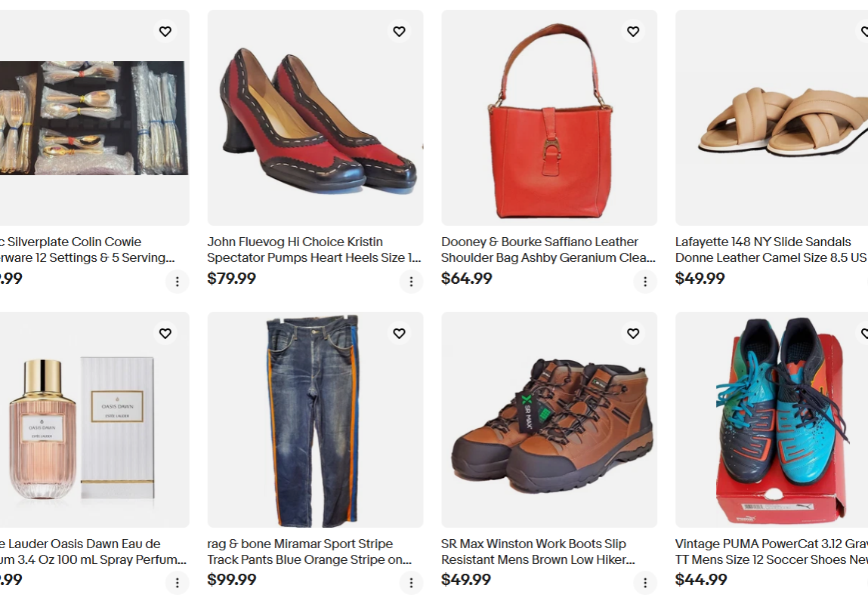
Task: Click the heart icon in the top right corner listing
Action: [x=863, y=31]
